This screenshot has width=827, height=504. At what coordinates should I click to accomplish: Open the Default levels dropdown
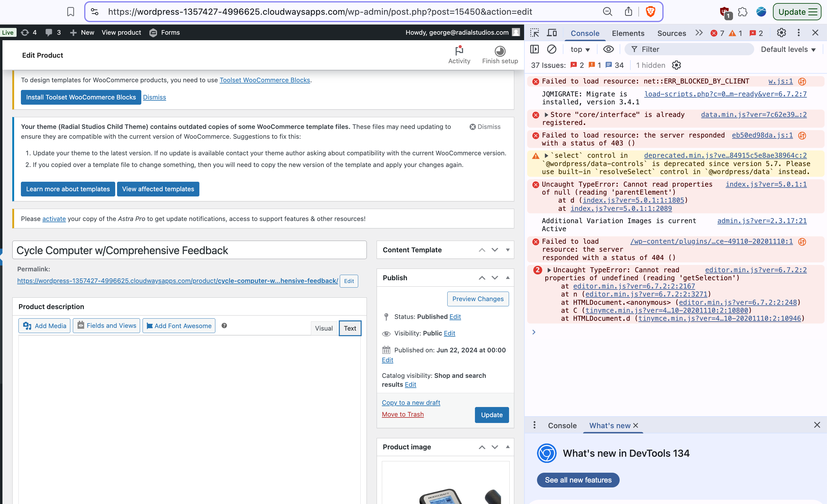click(788, 49)
